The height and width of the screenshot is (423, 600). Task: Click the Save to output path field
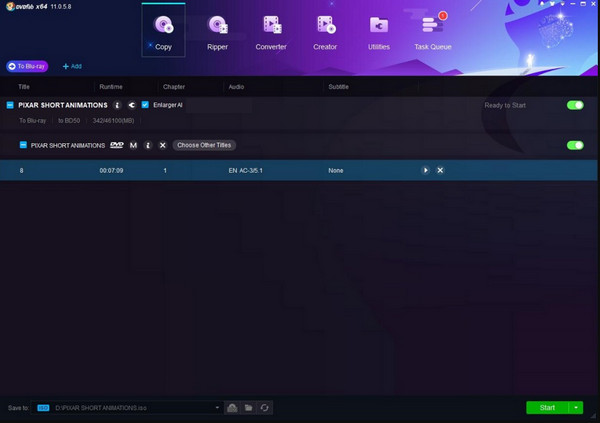(126, 408)
